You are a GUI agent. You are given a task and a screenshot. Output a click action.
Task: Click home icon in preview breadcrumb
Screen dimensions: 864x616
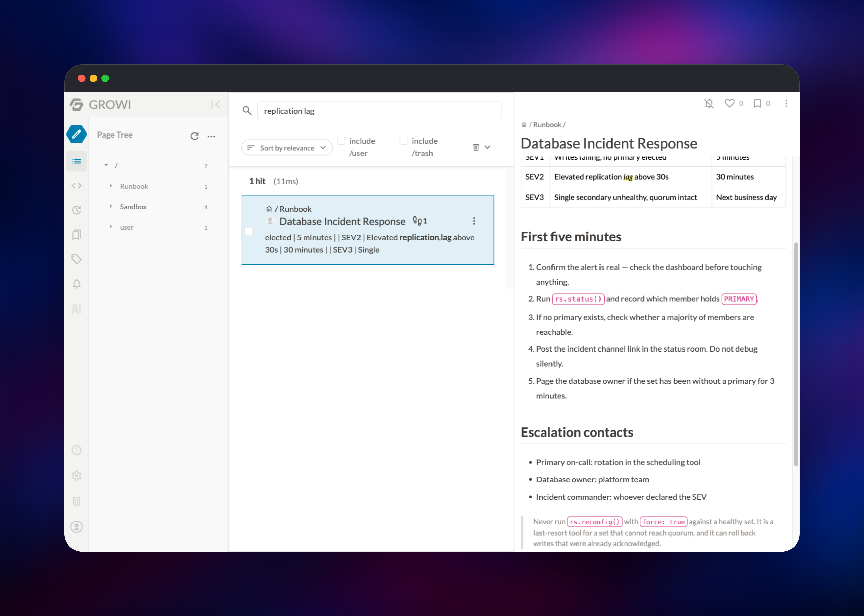[x=524, y=124]
